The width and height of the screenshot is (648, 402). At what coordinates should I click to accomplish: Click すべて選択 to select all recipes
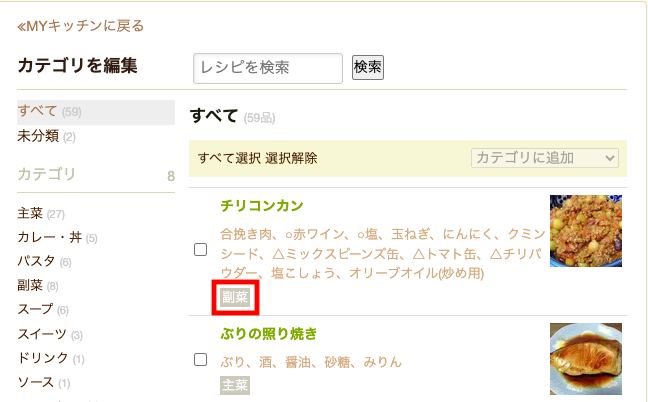[x=229, y=158]
